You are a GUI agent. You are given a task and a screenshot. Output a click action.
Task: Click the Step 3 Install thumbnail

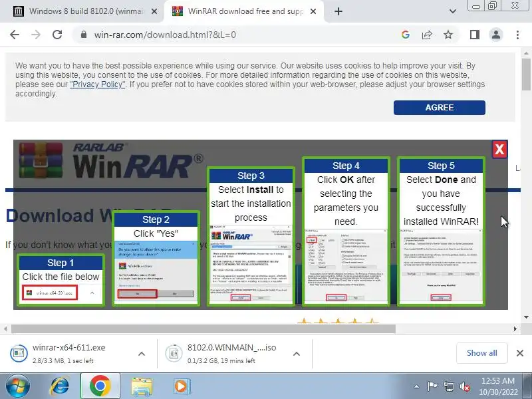point(251,237)
